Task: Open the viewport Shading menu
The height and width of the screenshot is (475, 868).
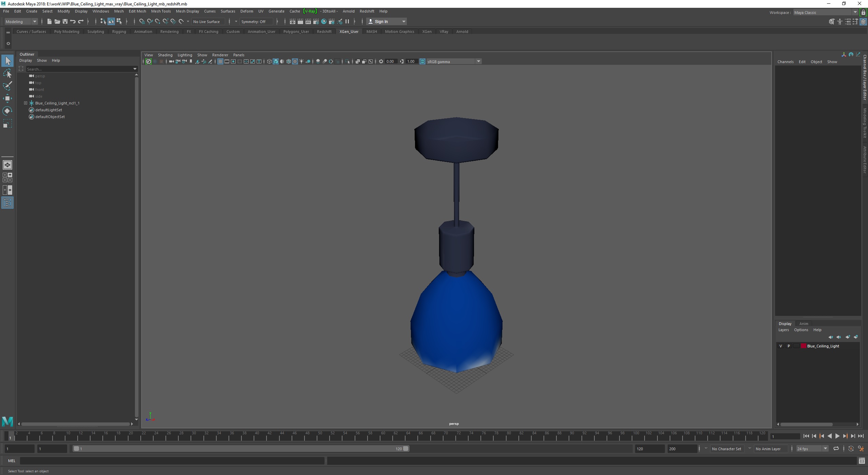Action: 165,55
